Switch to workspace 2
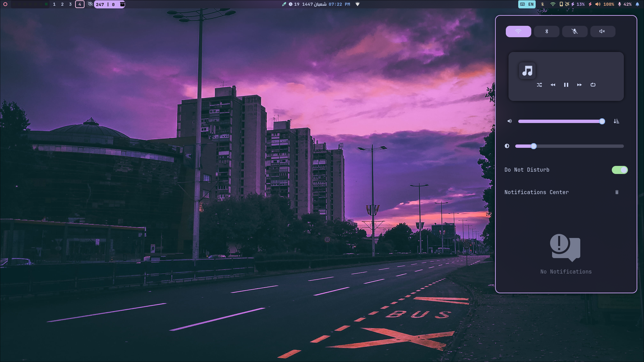Viewport: 644px width, 362px height. [62, 4]
